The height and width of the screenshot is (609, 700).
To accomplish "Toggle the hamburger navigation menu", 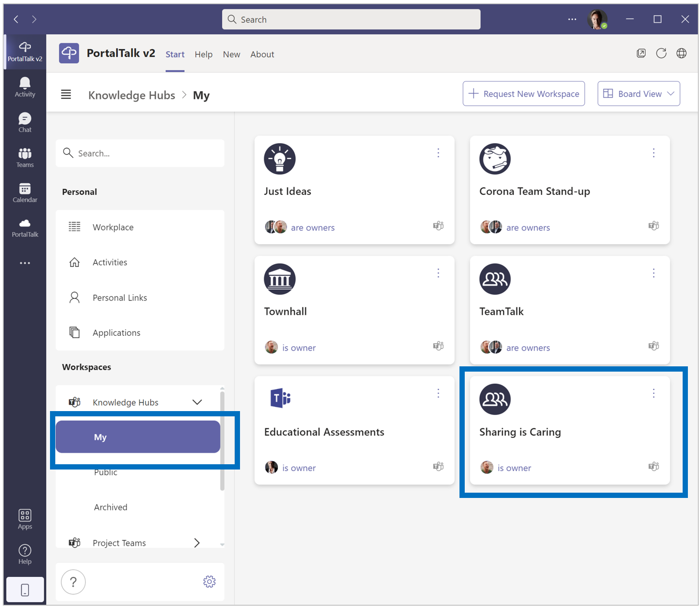I will coord(66,95).
